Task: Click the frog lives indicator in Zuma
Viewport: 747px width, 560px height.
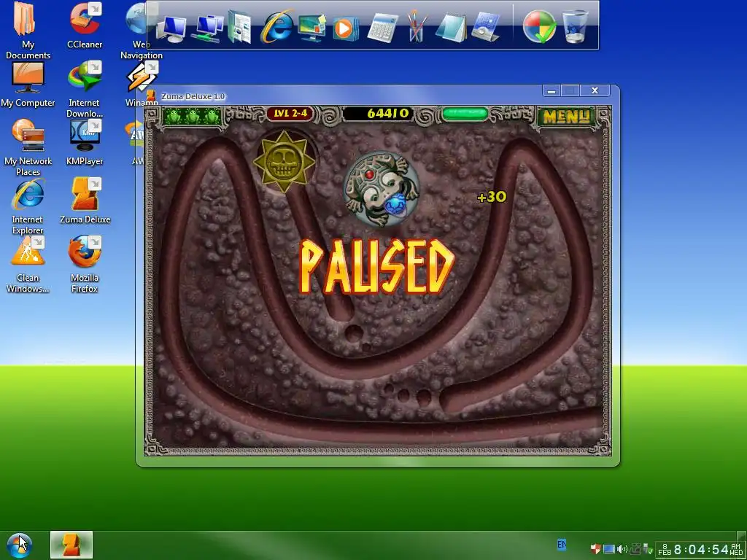Action: click(x=193, y=116)
